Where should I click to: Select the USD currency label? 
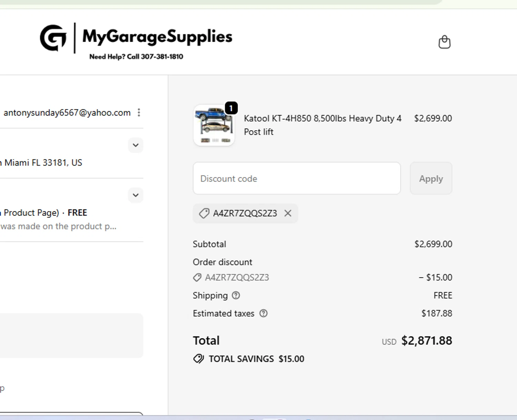(389, 342)
